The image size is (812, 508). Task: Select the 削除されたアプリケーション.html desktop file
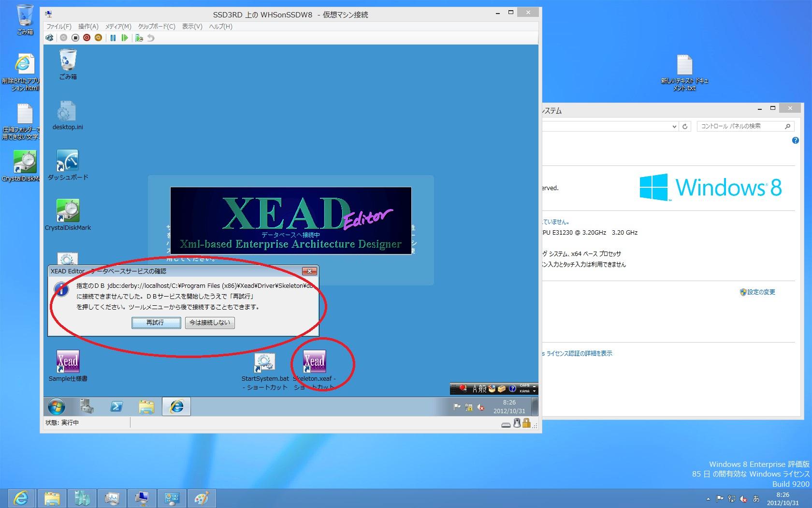click(23, 73)
